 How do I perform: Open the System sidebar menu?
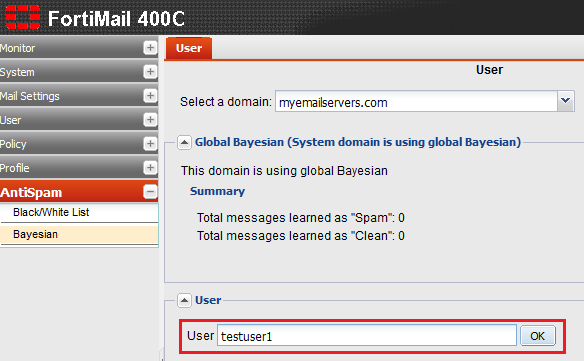79,72
